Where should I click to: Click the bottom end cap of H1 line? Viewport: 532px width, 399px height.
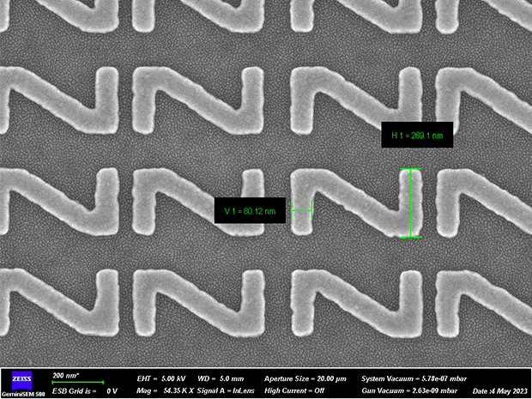[411, 236]
